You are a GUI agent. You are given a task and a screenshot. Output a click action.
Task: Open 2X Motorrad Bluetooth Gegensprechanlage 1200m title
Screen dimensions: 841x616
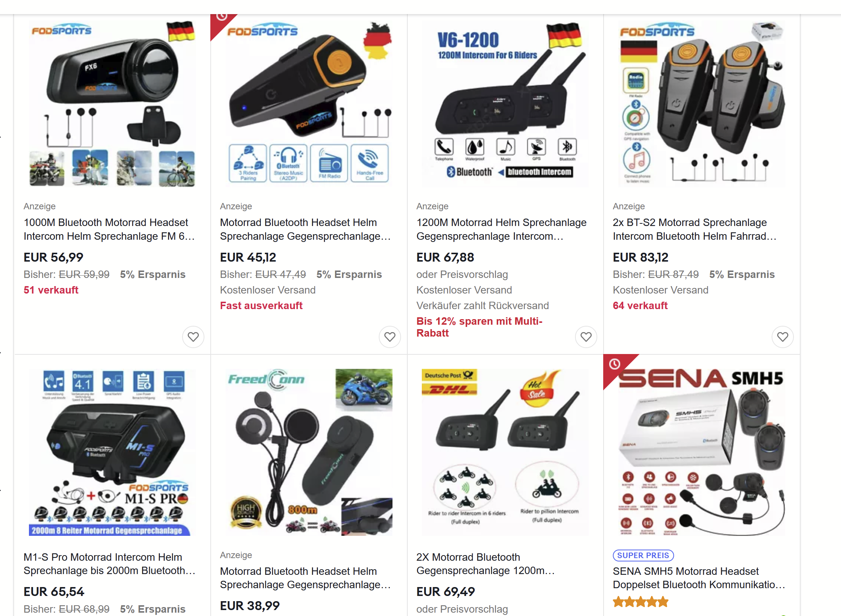(x=486, y=564)
